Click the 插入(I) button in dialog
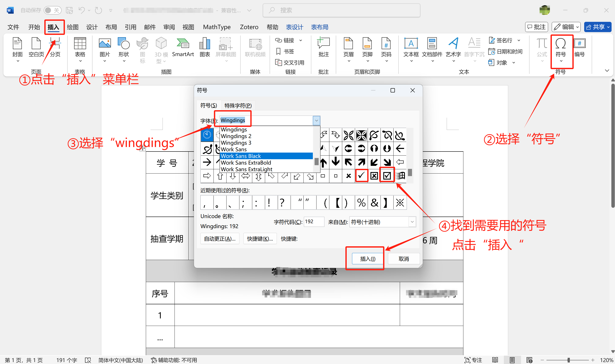The image size is (615, 364). coord(367,259)
